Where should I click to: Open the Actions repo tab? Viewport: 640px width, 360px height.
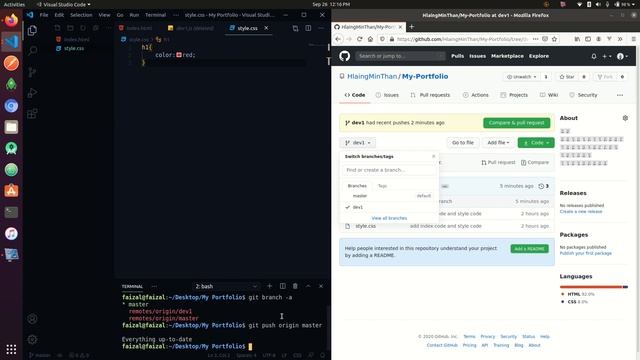(476, 95)
